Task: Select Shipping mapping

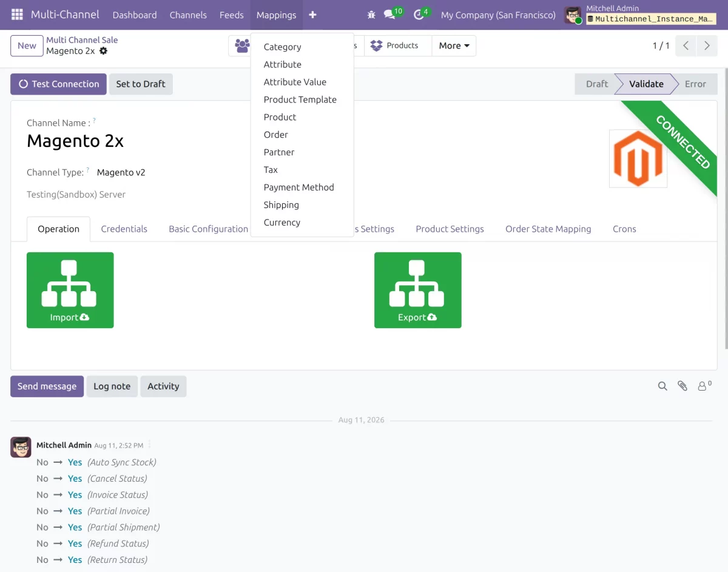Action: pyautogui.click(x=302, y=205)
